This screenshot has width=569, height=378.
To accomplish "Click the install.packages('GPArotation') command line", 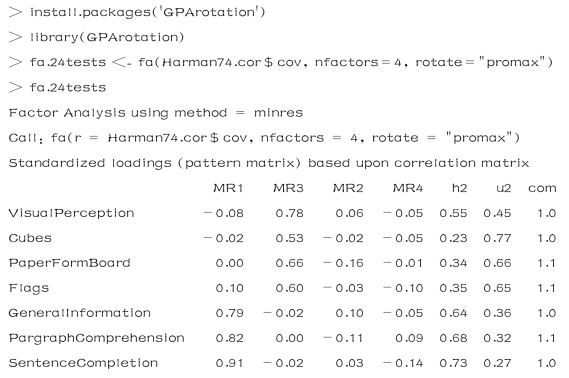I will click(x=137, y=12).
